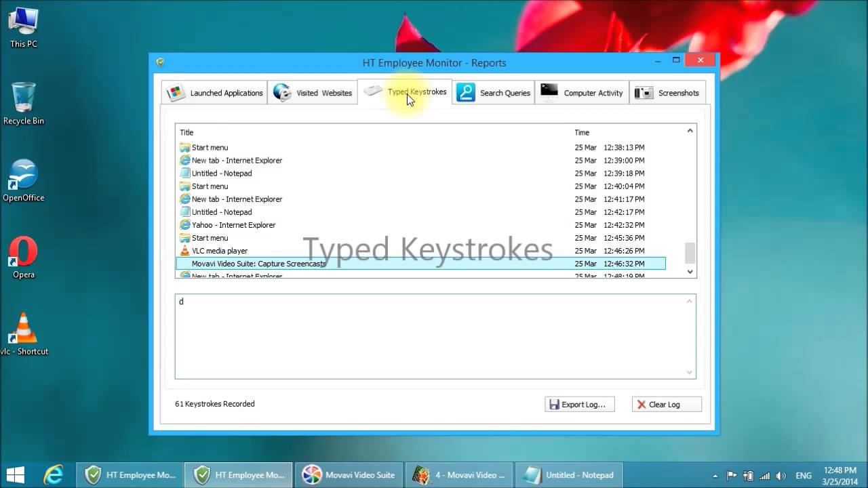Select Start menu row at 12:38:13 PM
This screenshot has height=488, width=868.
[420, 147]
